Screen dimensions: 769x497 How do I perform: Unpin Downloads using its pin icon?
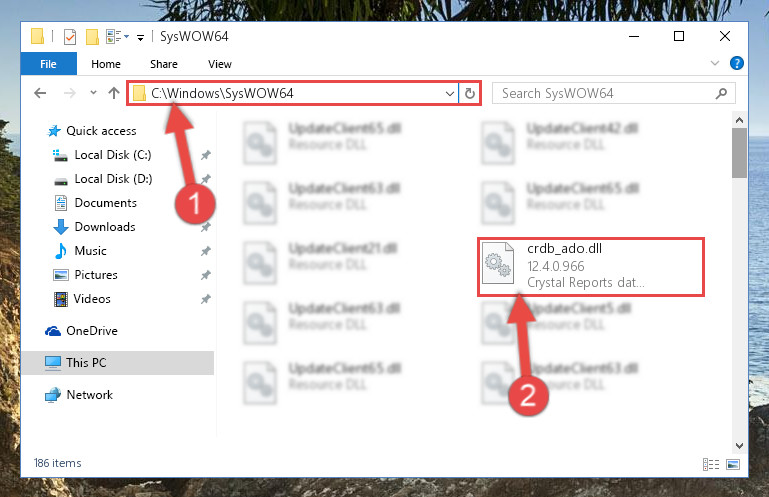point(205,227)
